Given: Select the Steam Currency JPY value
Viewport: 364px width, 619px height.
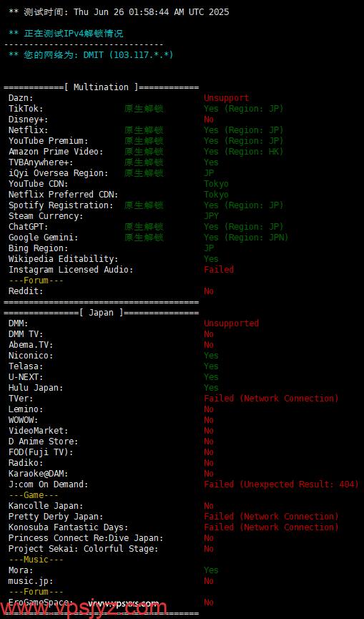Looking at the screenshot, I should point(212,216).
